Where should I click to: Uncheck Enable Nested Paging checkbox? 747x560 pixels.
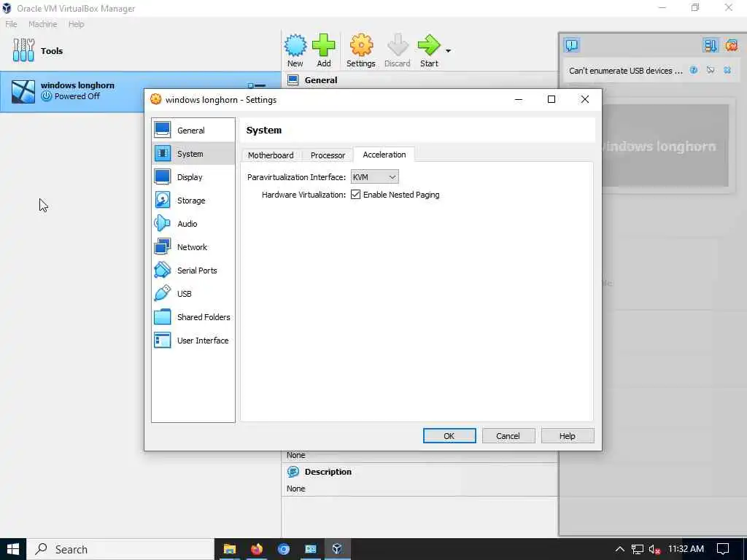355,194
